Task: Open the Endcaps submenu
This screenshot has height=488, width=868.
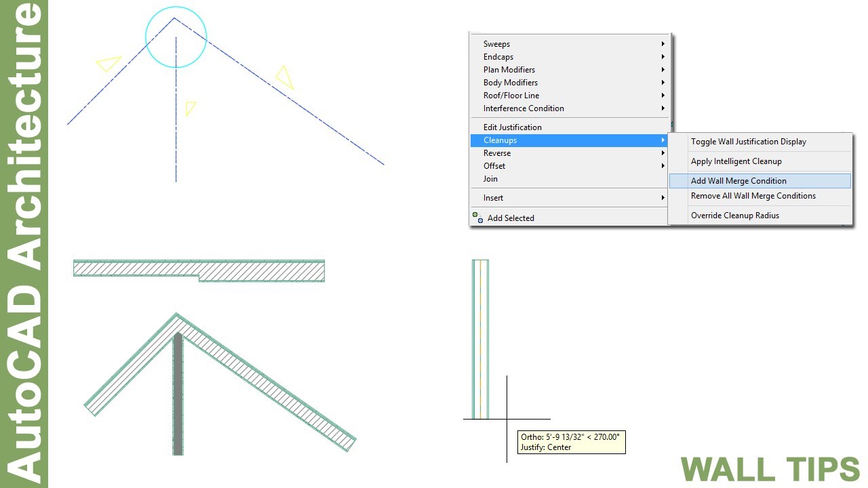Action: pyautogui.click(x=570, y=57)
